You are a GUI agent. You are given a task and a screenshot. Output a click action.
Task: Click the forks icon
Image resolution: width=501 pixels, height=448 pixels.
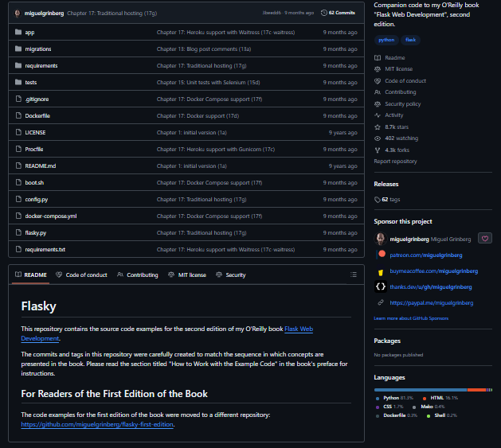coord(378,150)
